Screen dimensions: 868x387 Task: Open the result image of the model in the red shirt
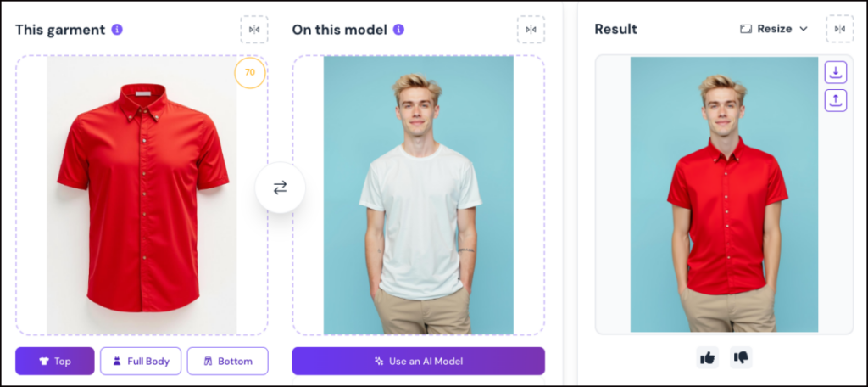click(724, 195)
